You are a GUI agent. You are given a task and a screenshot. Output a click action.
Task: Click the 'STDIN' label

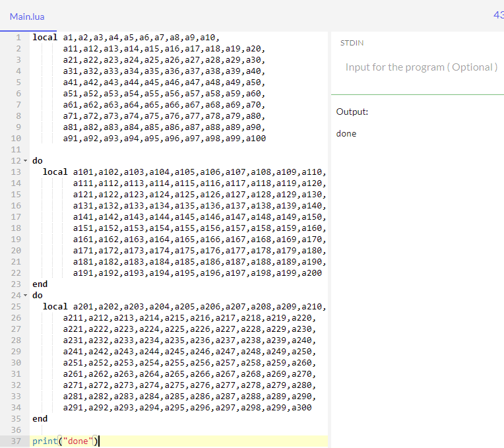tap(352, 43)
